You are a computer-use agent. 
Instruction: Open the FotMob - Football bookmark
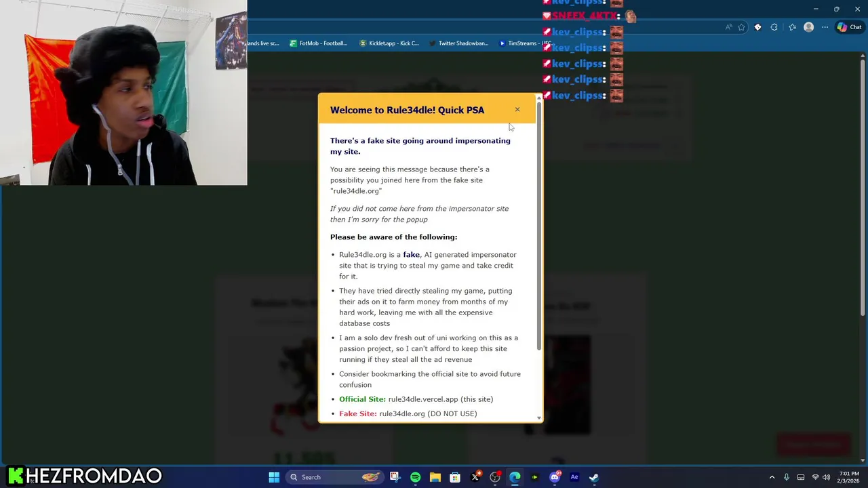click(318, 43)
